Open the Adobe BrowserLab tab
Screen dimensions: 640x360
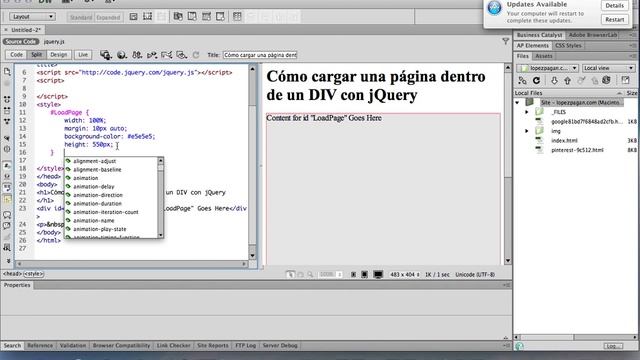[x=593, y=35]
